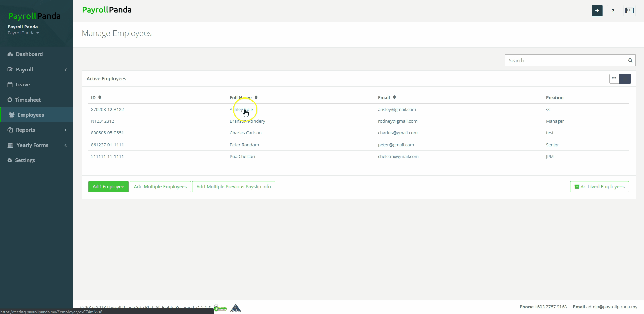644x314 pixels.
Task: Sort by Full Name column arrows
Action: [256, 97]
